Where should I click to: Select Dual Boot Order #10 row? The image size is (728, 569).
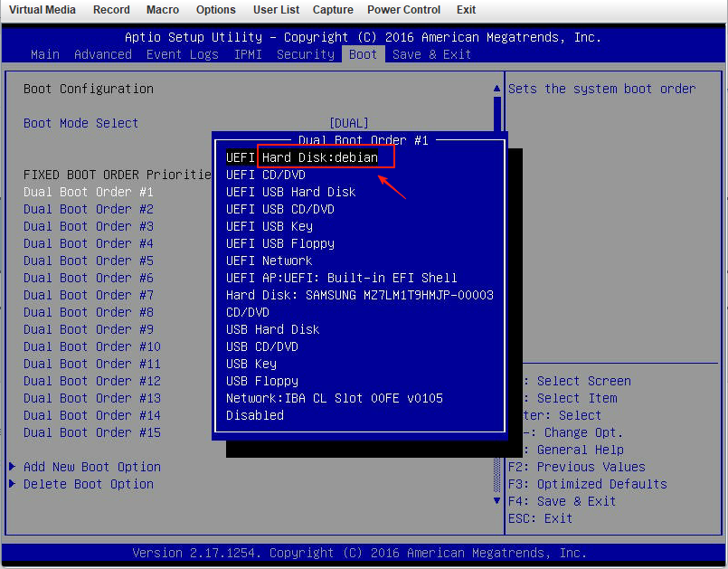point(92,346)
